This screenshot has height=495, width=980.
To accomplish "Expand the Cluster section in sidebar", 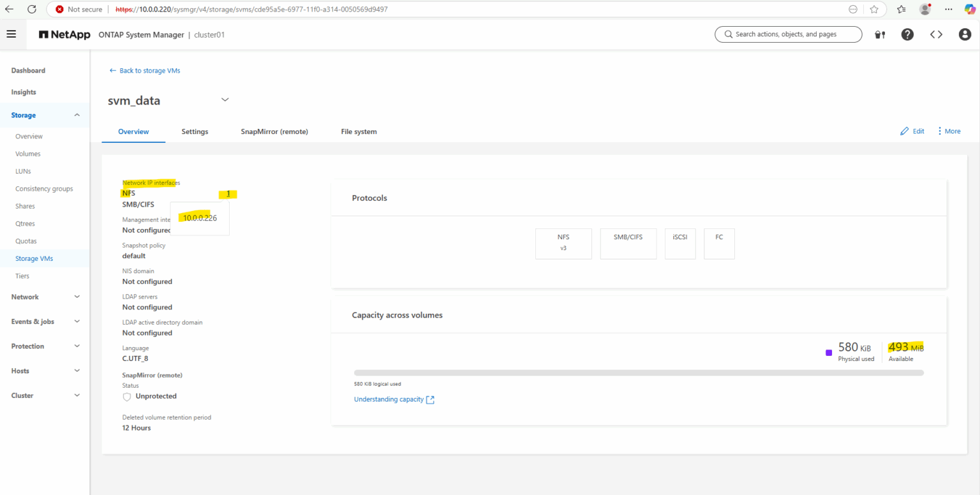I will click(x=77, y=395).
